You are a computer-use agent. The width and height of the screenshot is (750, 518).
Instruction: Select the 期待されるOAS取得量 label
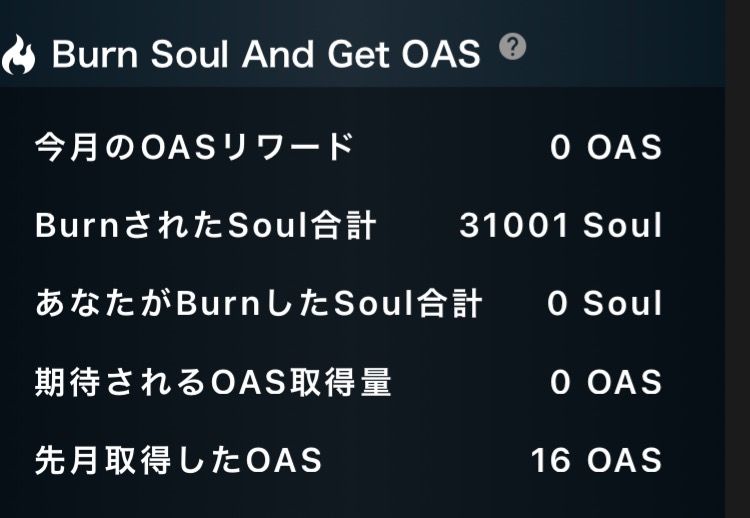pos(213,382)
